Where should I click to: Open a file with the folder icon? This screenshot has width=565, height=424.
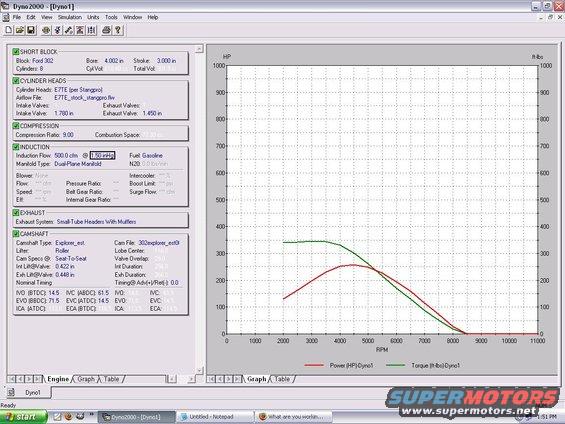pos(20,30)
